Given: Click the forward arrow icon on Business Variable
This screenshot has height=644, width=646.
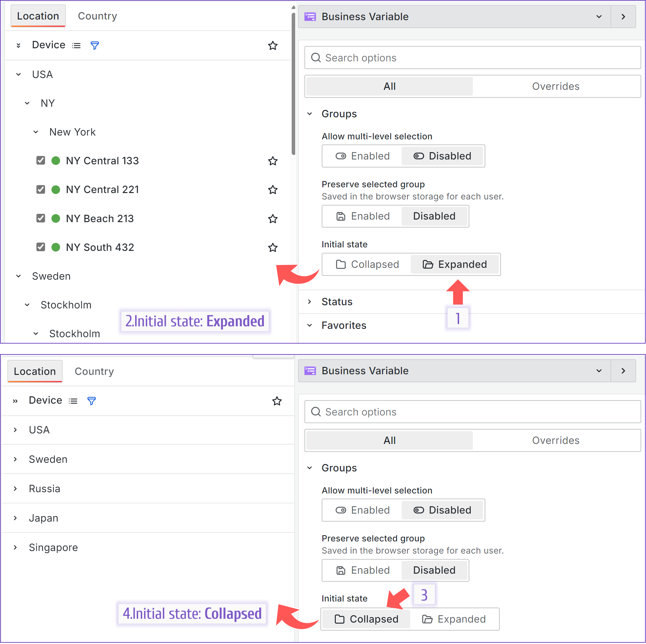Looking at the screenshot, I should click(624, 16).
